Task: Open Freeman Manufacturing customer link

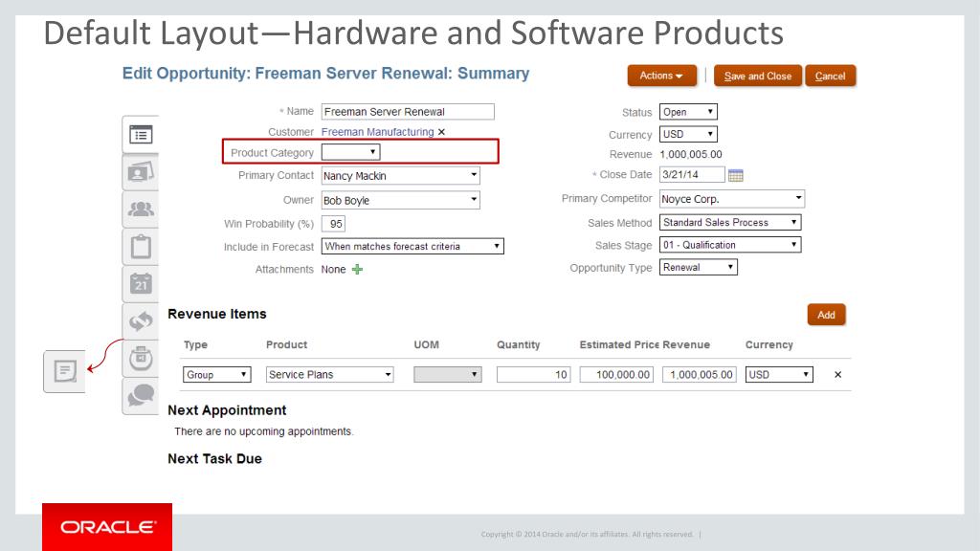Action: pyautogui.click(x=377, y=132)
